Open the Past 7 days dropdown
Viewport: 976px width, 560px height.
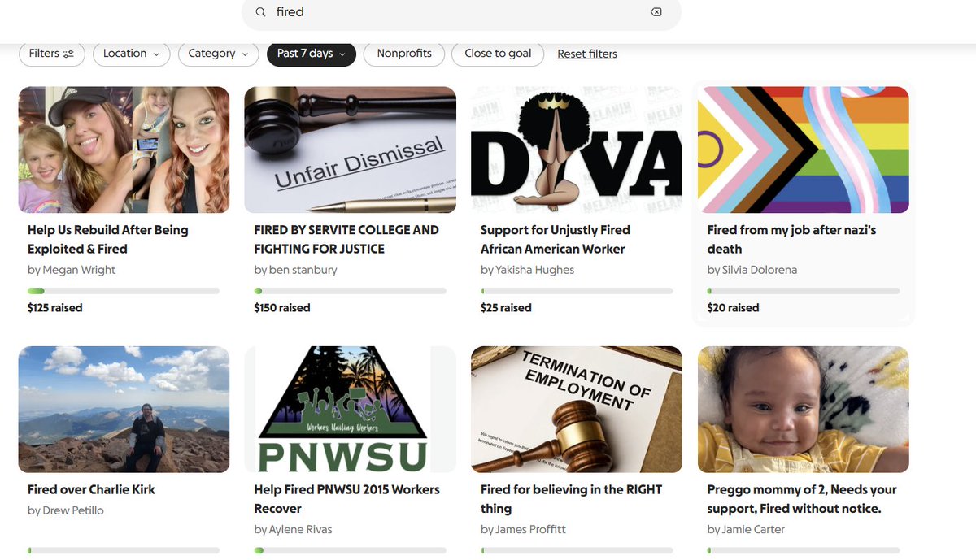tap(312, 54)
